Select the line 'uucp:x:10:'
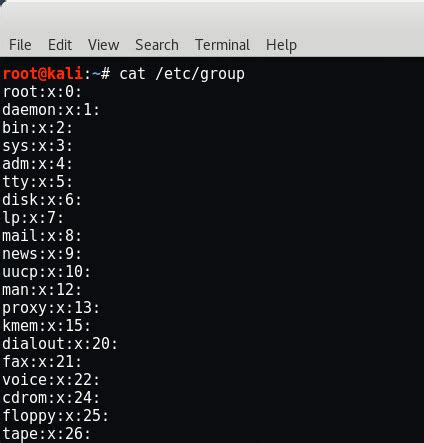Image resolution: width=424 pixels, height=443 pixels. click(46, 272)
